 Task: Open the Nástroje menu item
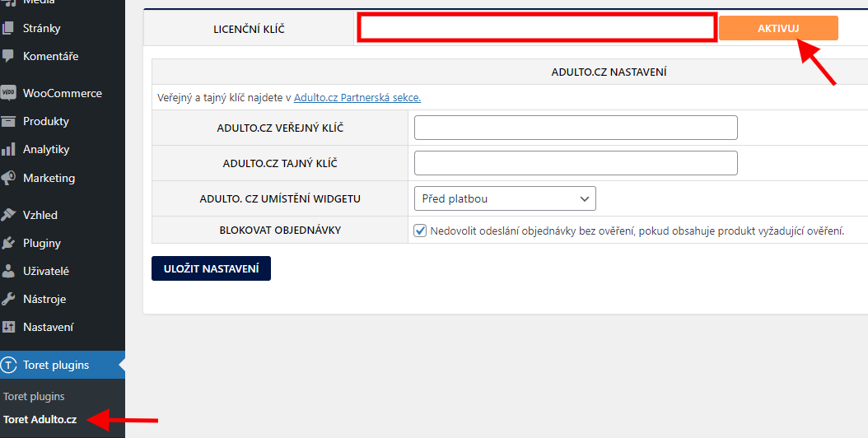click(x=44, y=299)
